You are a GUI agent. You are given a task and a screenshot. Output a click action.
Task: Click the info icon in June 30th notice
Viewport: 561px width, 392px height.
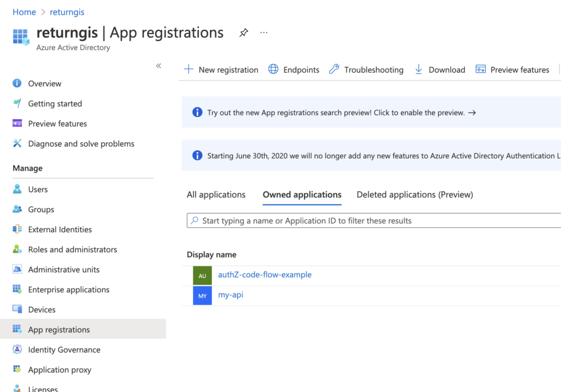tap(197, 155)
